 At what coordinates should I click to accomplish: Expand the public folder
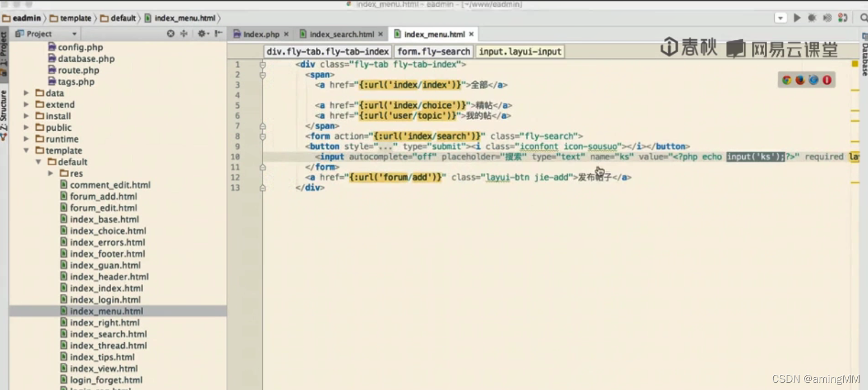click(x=26, y=127)
